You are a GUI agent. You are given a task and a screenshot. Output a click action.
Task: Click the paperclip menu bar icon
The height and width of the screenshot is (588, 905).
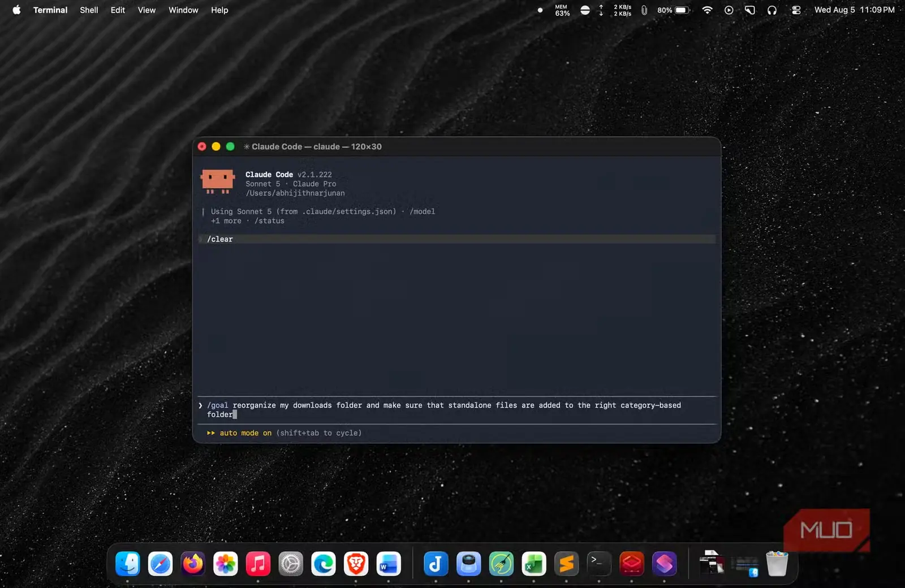click(644, 10)
